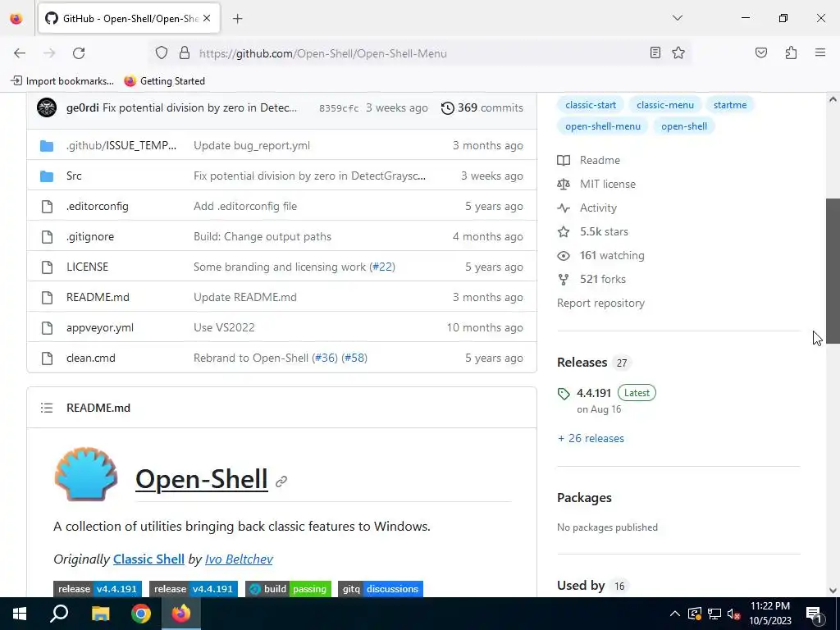Viewport: 840px width, 630px height.
Task: Open the Firefox extensions menu
Action: (791, 52)
